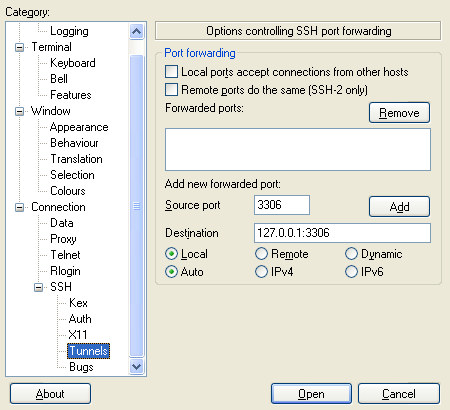450x410 pixels.
Task: Go to the Colours settings
Action: pos(68,191)
